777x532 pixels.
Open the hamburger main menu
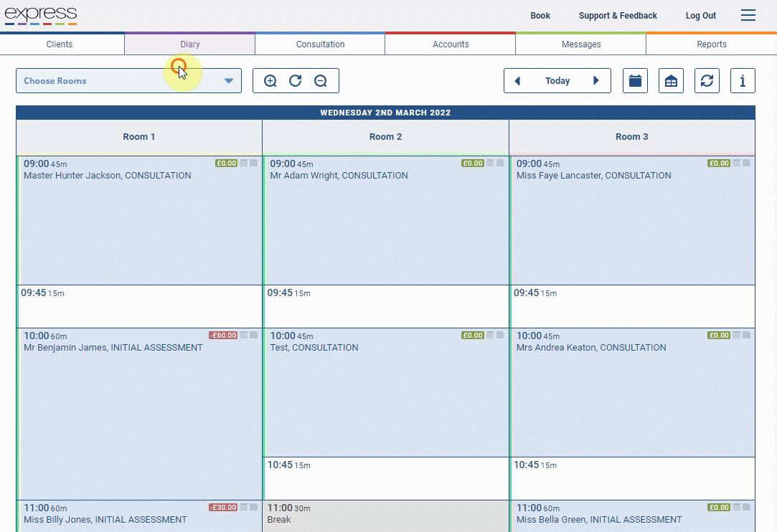(748, 15)
